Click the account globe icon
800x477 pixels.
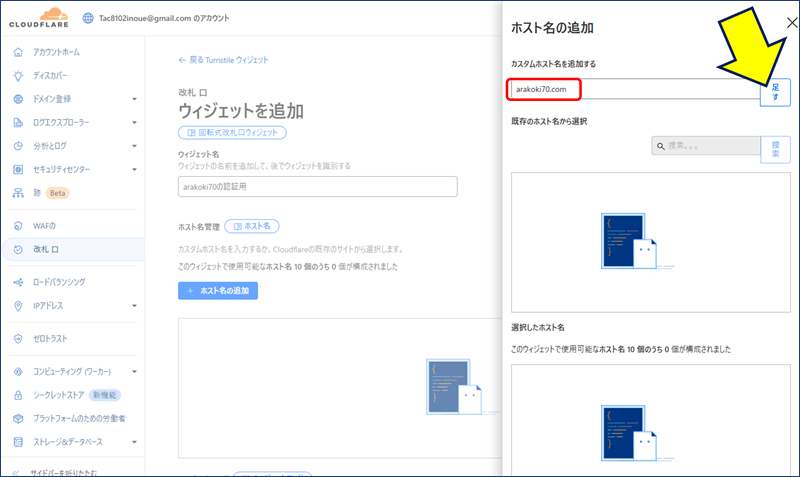click(88, 18)
